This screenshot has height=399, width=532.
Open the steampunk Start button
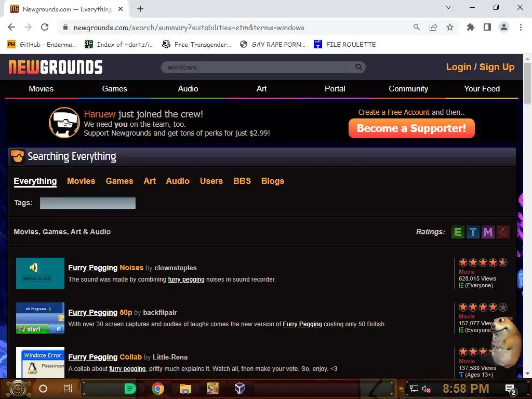[18, 389]
